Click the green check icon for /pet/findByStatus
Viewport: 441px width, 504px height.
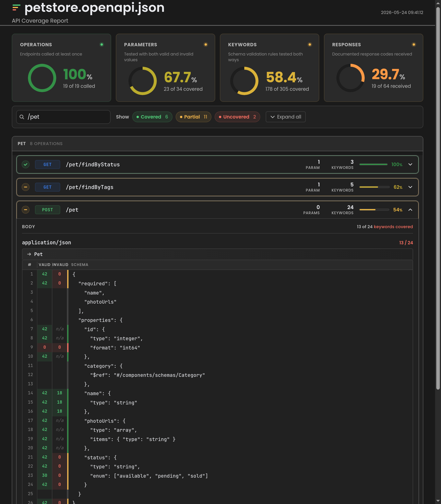[26, 164]
